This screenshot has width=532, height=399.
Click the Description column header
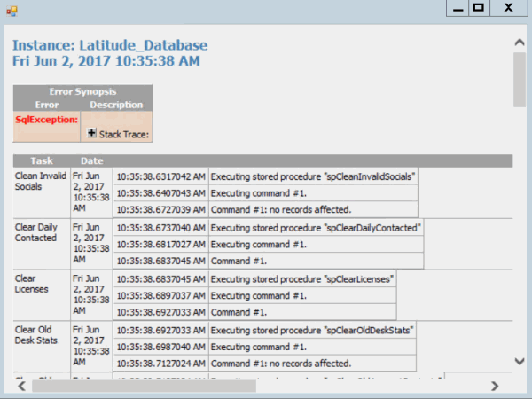click(116, 105)
